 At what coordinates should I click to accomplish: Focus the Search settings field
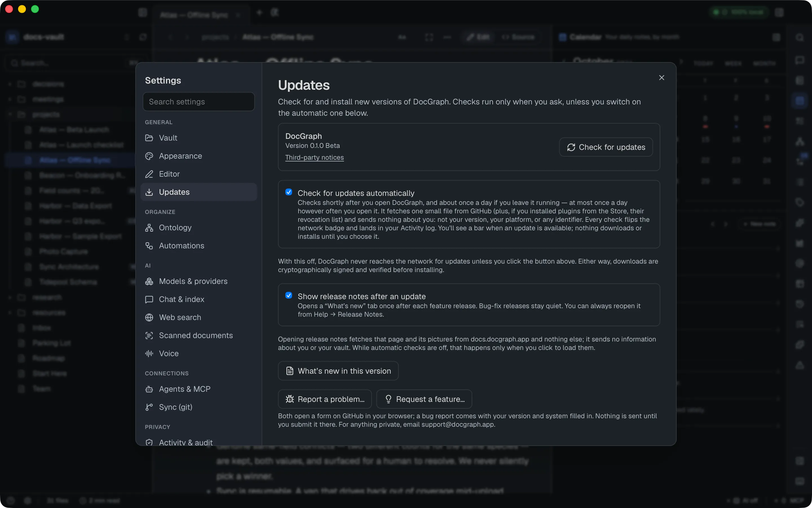[199, 102]
